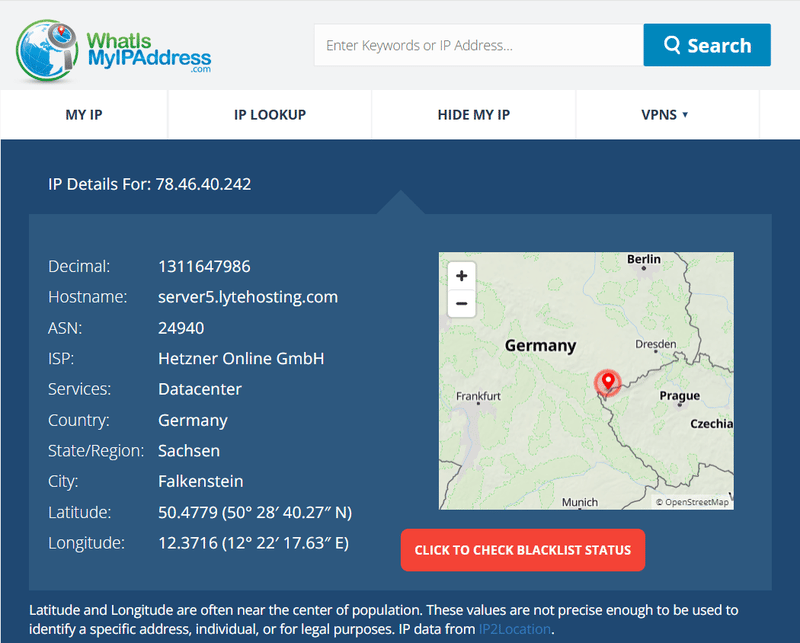The height and width of the screenshot is (643, 800).
Task: Click the Munich label on the map
Action: pos(580,502)
